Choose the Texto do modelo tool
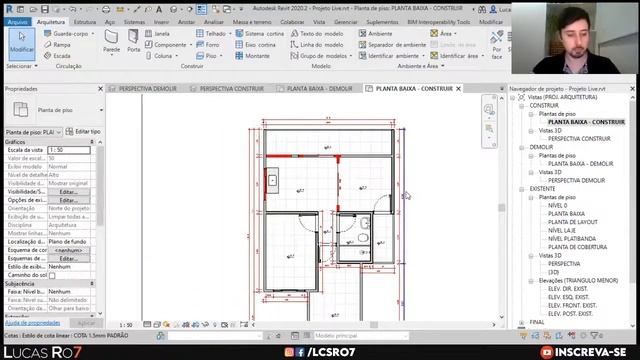Image resolution: width=640 pixels, height=360 pixels. [x=317, y=34]
